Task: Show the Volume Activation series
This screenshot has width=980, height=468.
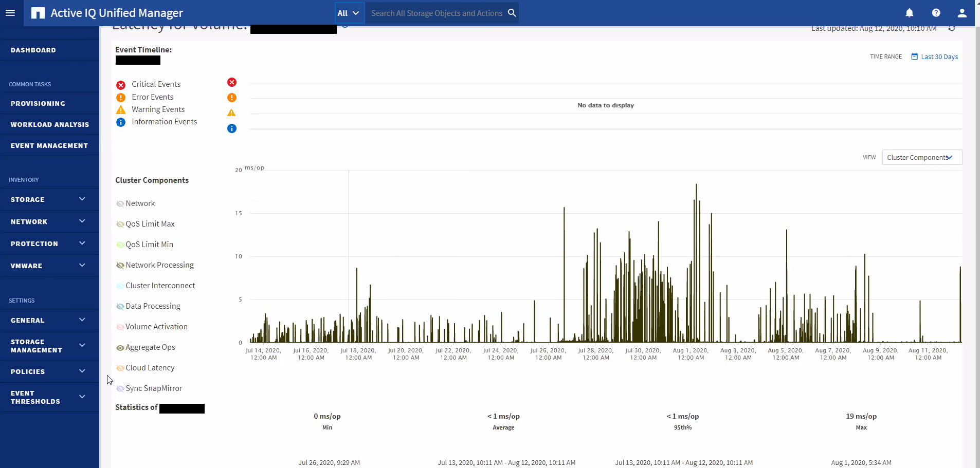Action: [x=120, y=327]
